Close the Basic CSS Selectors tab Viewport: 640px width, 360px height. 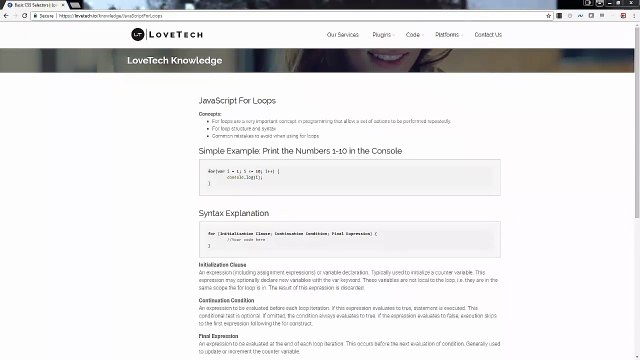(63, 5)
